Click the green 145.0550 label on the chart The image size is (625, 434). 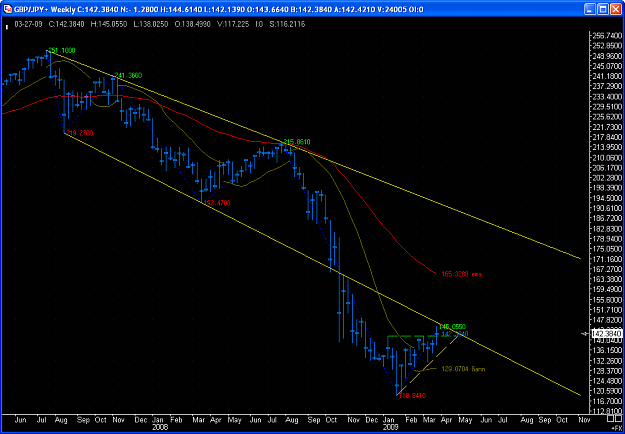point(452,326)
